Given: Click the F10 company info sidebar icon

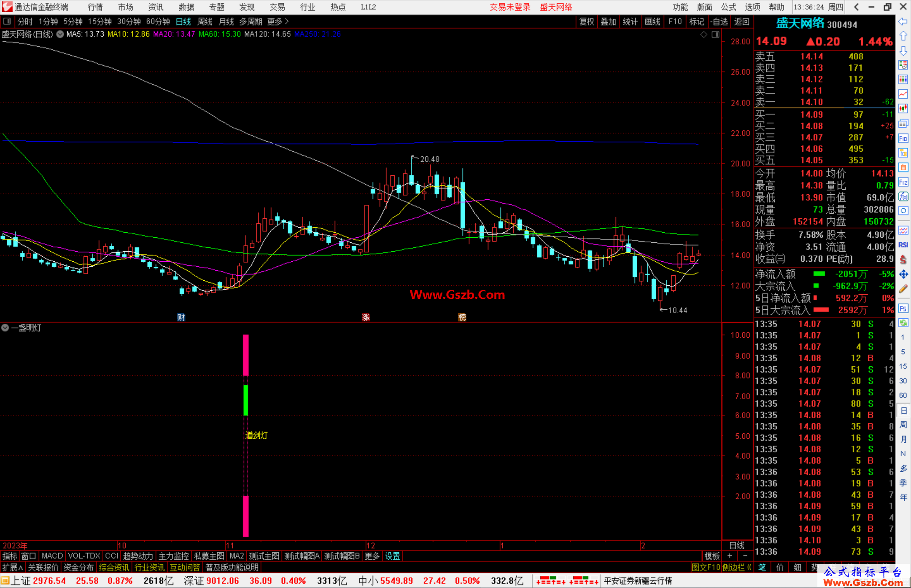Looking at the screenshot, I should point(903,138).
